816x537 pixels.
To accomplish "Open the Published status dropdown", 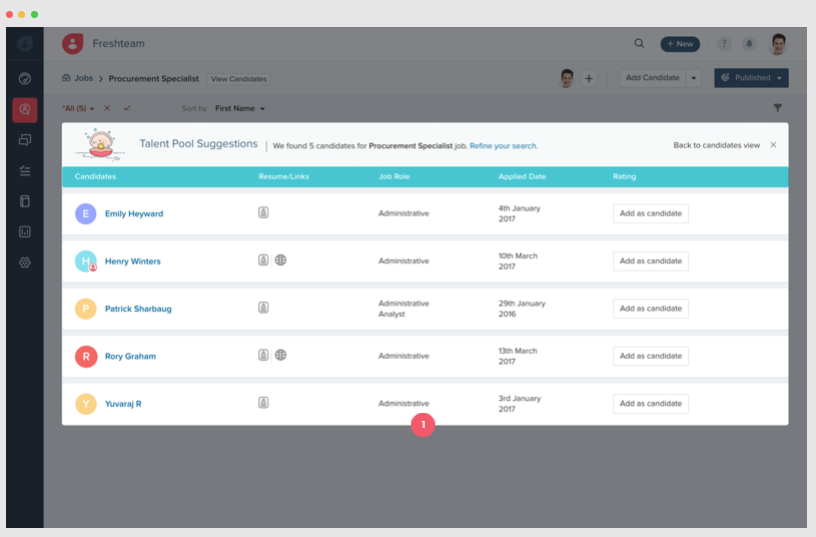I will [751, 78].
